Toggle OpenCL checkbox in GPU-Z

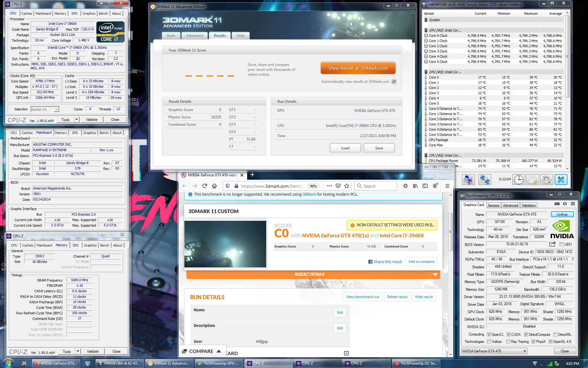click(x=489, y=335)
